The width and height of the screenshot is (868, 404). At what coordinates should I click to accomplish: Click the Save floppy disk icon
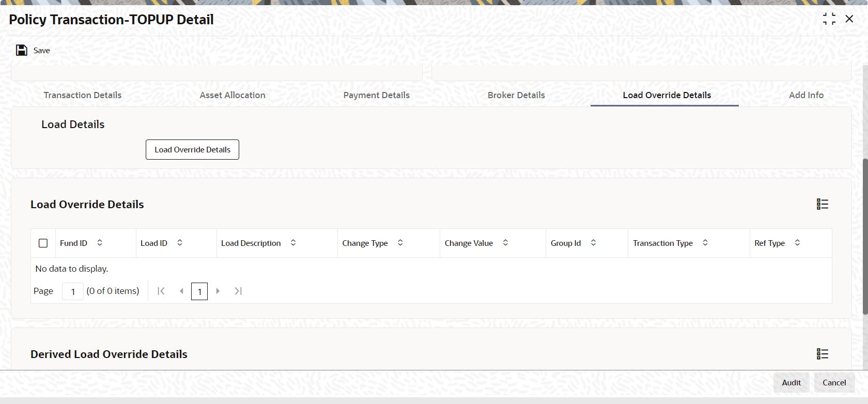tap(22, 50)
